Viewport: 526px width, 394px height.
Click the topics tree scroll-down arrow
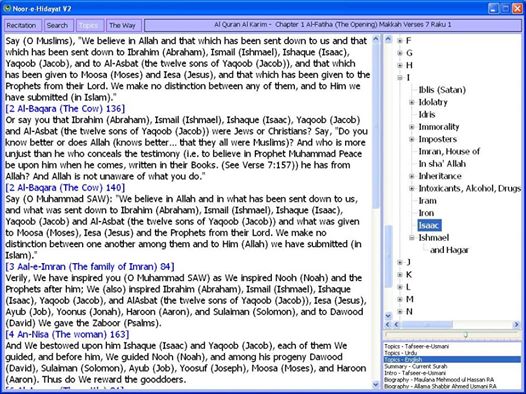tap(388, 316)
